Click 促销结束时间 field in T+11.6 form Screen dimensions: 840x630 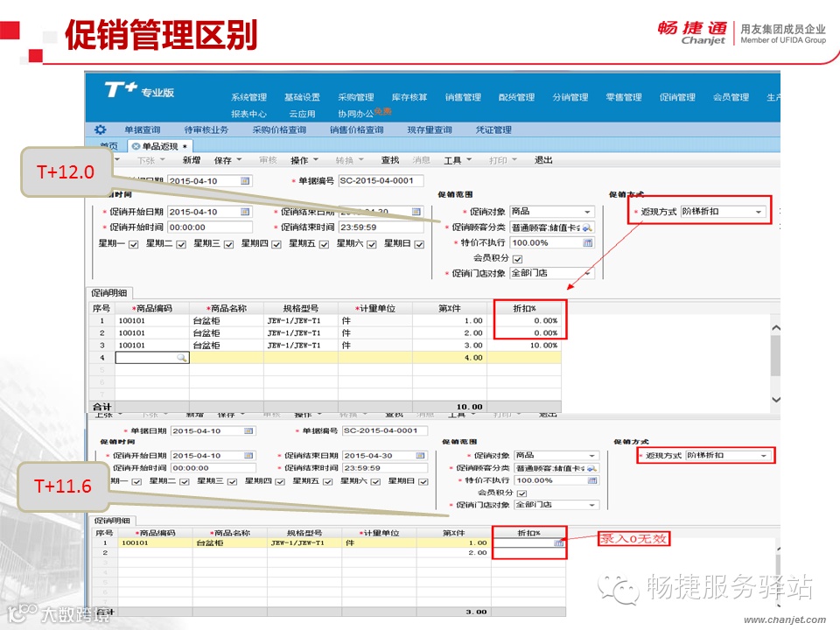point(385,468)
